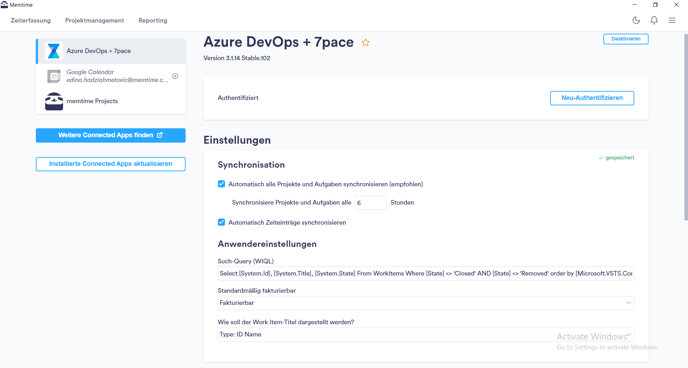Click the Azure DevOps + 7pace logo icon
Image resolution: width=688 pixels, height=368 pixels.
click(x=54, y=51)
